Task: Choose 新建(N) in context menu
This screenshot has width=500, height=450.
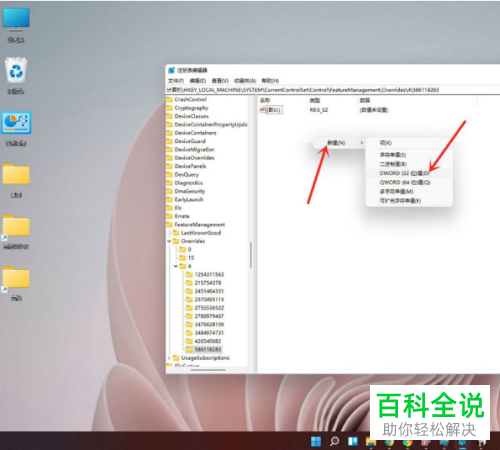Action: 339,143
